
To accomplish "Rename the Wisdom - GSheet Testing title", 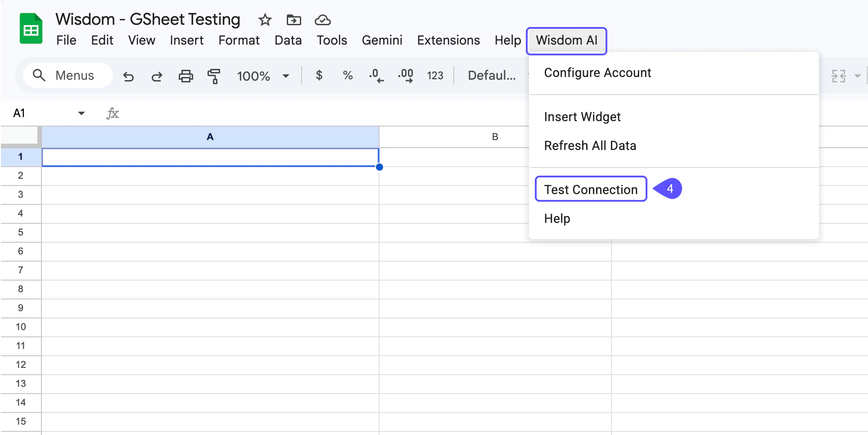I will click(x=148, y=19).
